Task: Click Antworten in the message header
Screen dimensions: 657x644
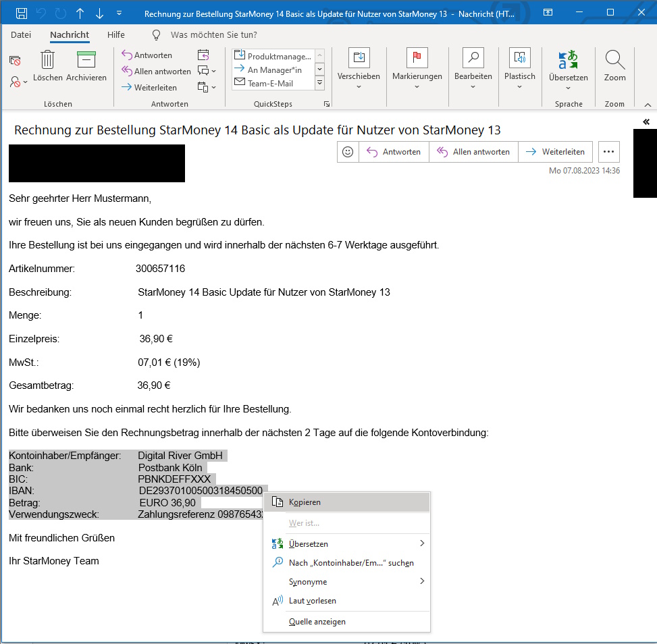Action: click(x=394, y=152)
